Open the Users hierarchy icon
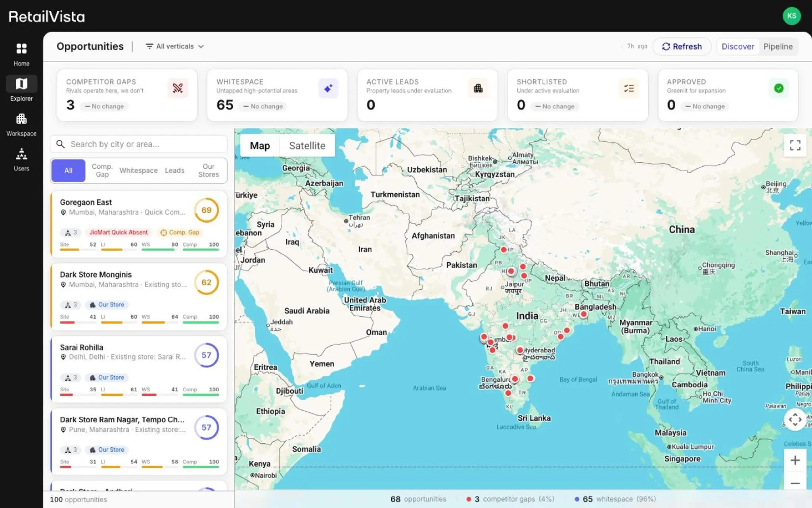The width and height of the screenshot is (812, 508). (21, 154)
